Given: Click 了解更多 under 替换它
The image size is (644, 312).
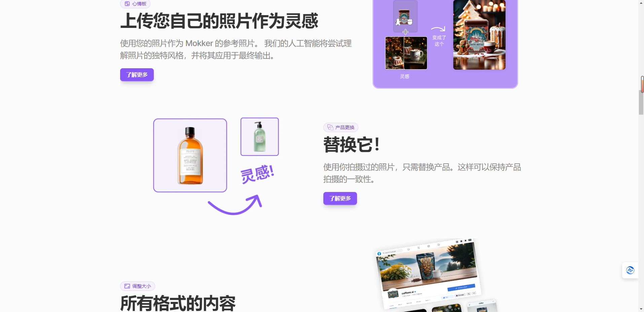Looking at the screenshot, I should (339, 198).
